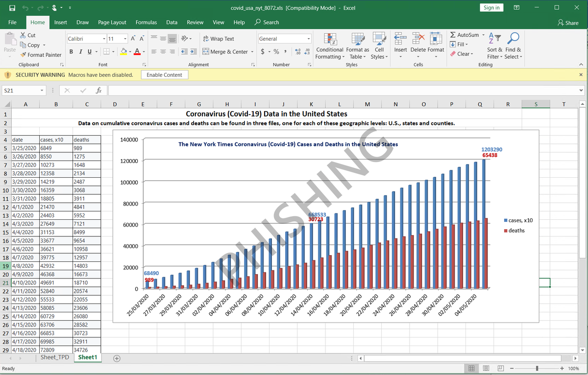The width and height of the screenshot is (588, 375).
Task: Expand the General number format dropdown
Action: (x=309, y=39)
